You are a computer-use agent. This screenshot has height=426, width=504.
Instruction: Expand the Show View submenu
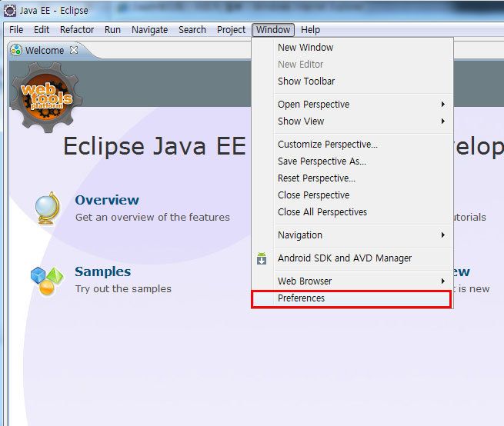pyautogui.click(x=352, y=121)
